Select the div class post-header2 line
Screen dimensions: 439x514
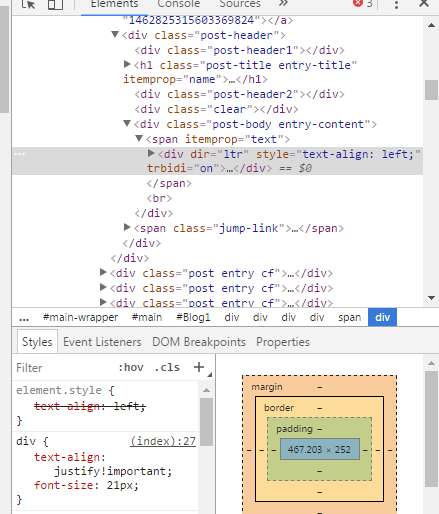[239, 94]
